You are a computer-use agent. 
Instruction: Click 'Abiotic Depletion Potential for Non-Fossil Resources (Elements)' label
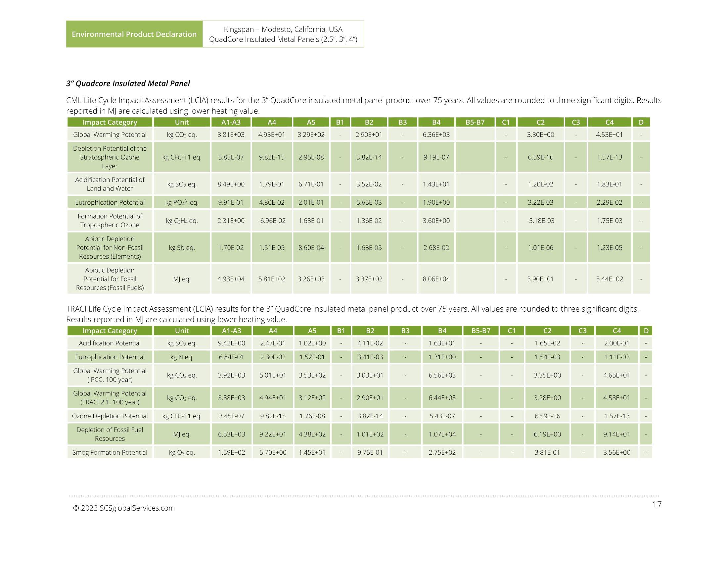tap(110, 247)
